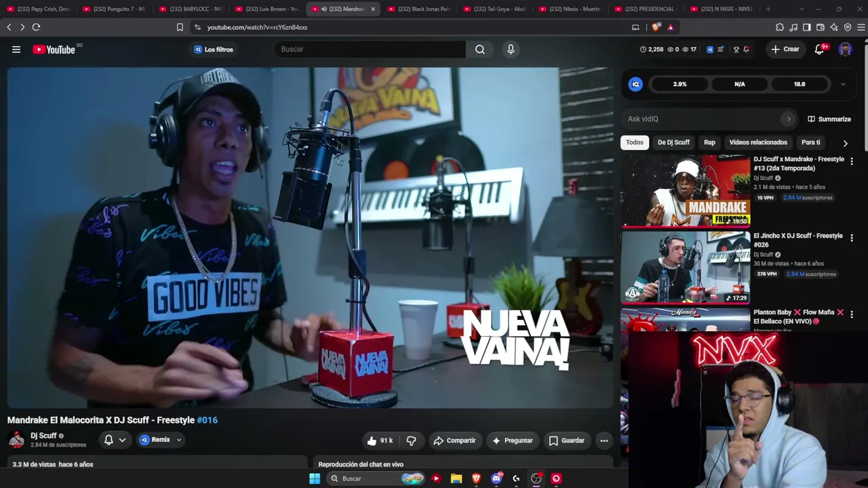Expand the Remix dropdown

[179, 440]
